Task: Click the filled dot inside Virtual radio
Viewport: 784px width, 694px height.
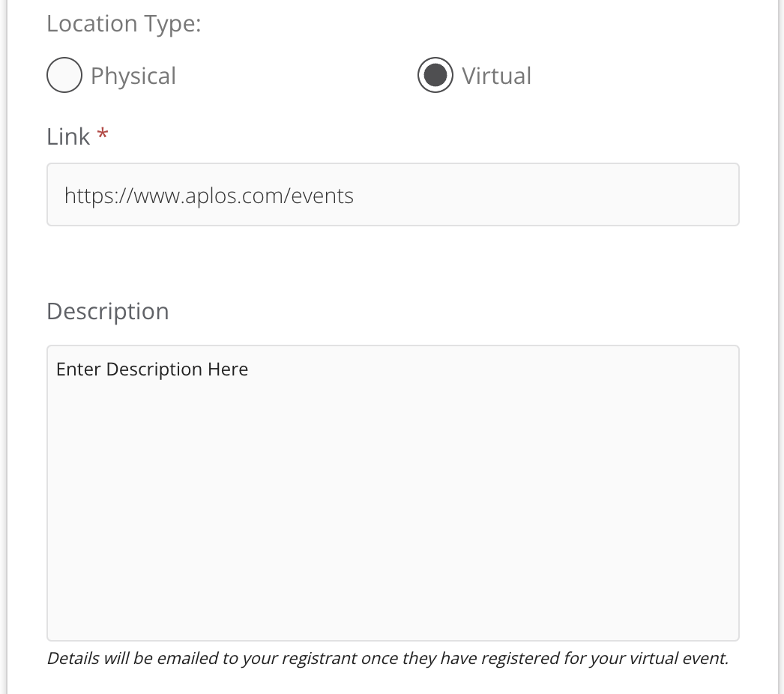Action: point(435,75)
